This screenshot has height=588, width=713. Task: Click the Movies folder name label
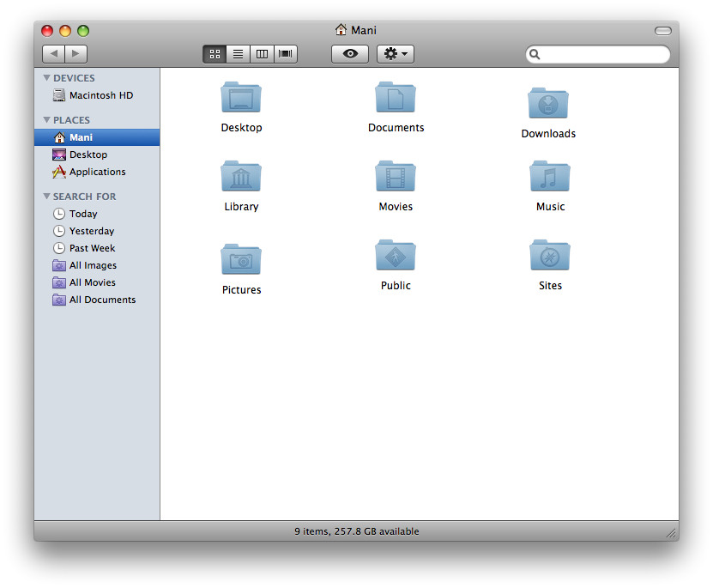(x=396, y=207)
